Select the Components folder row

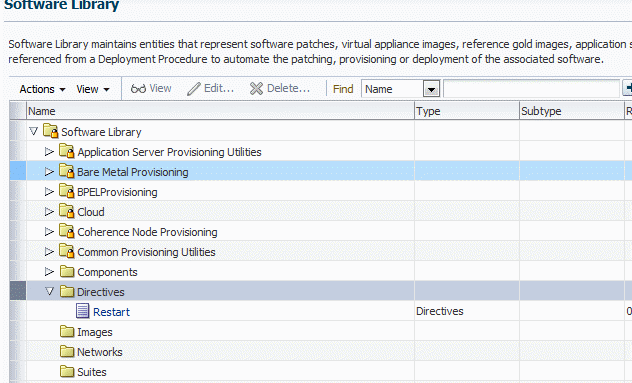321,271
